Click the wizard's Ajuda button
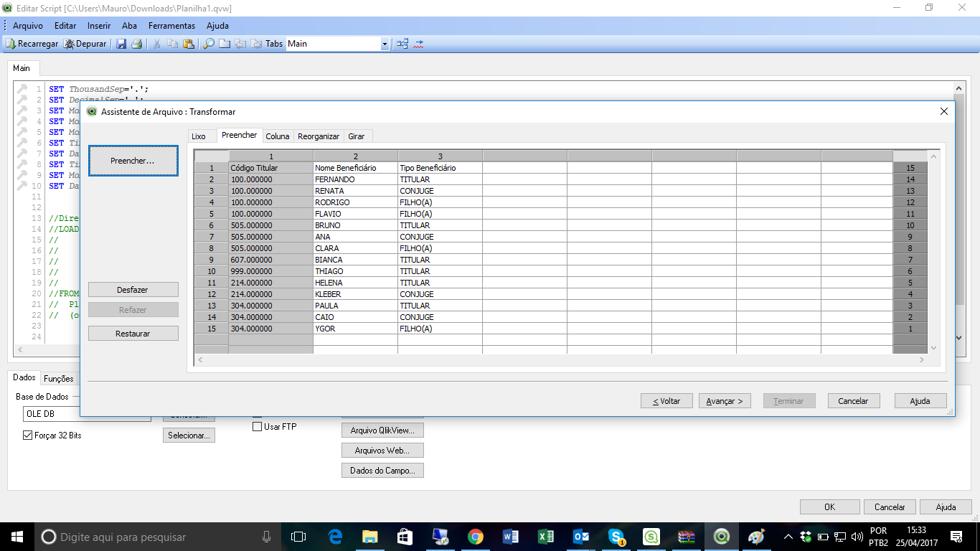Image resolution: width=980 pixels, height=551 pixels. click(x=920, y=401)
